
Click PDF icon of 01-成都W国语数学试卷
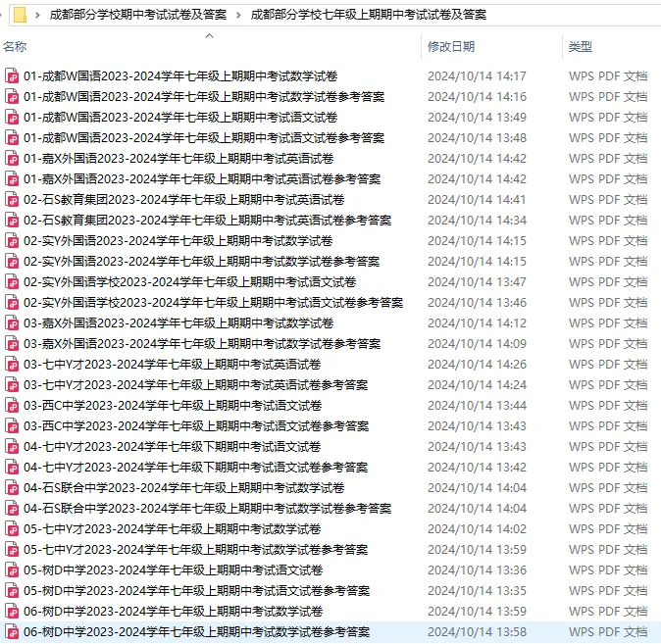coord(12,75)
